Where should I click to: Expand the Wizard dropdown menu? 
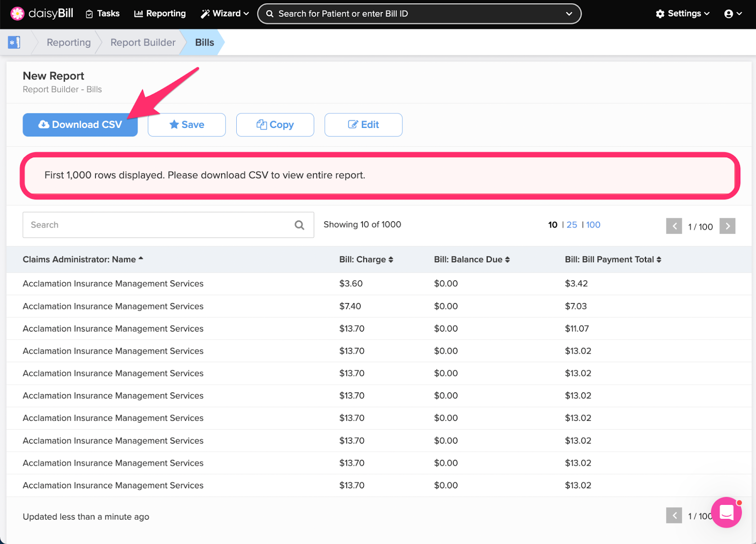click(x=225, y=14)
